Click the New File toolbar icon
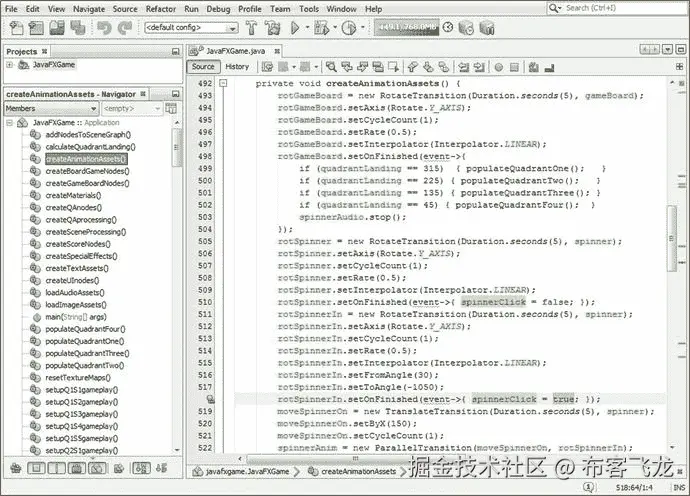Screen dimensions: 690x496 click(x=16, y=28)
